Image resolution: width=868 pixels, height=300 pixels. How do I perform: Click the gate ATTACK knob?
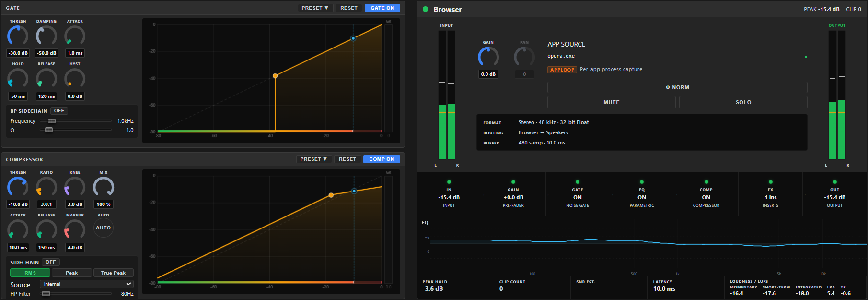(75, 36)
